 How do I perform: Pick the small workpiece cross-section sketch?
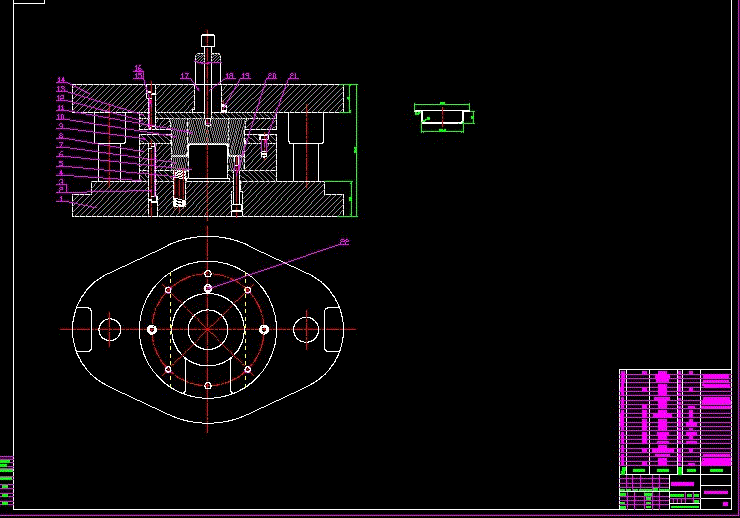(444, 117)
